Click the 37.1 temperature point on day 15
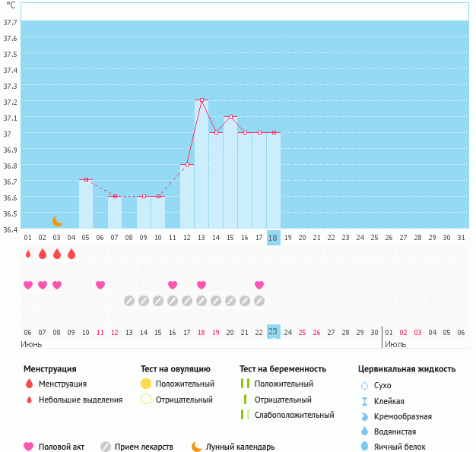This screenshot has height=452, width=476. [230, 116]
